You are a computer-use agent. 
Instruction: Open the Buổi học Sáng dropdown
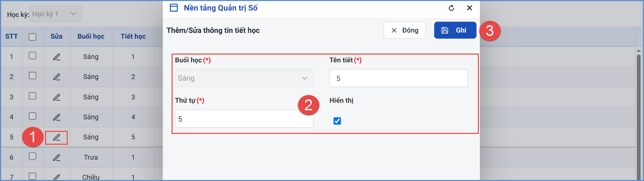(x=244, y=78)
